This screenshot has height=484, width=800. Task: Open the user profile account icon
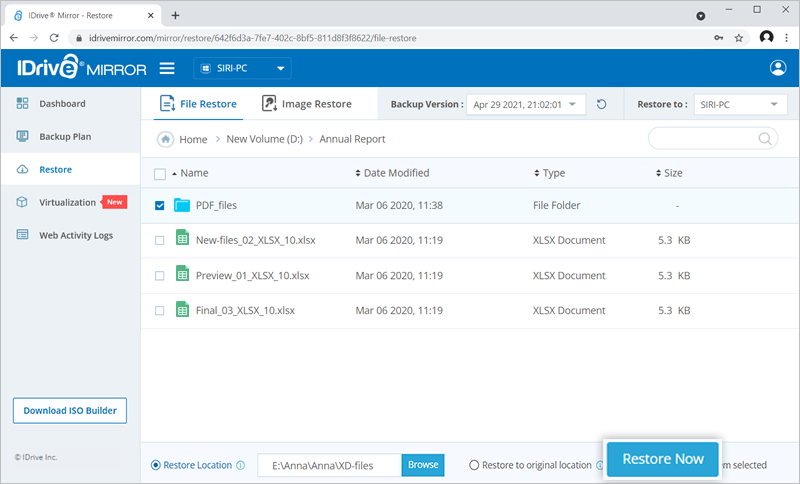[x=778, y=68]
